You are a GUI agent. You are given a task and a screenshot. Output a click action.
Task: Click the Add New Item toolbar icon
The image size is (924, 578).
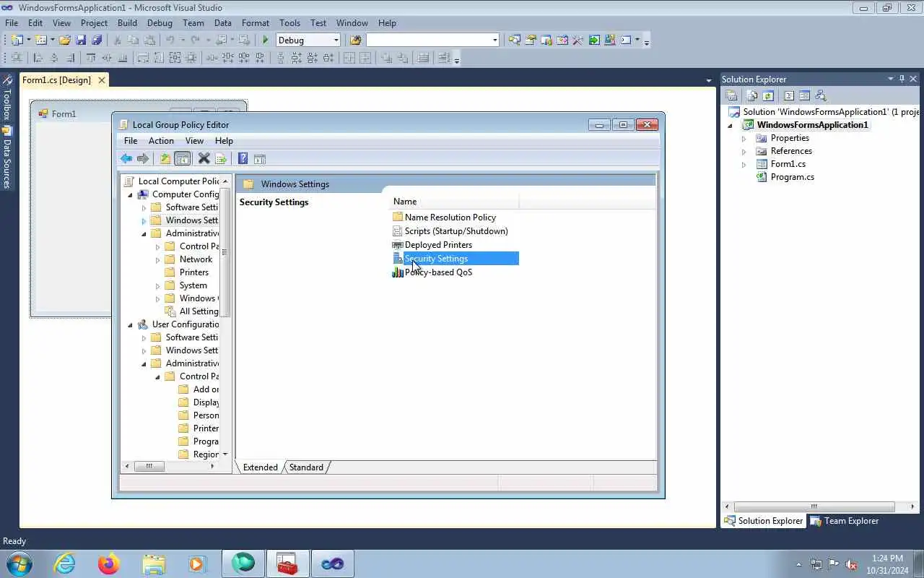coord(40,40)
